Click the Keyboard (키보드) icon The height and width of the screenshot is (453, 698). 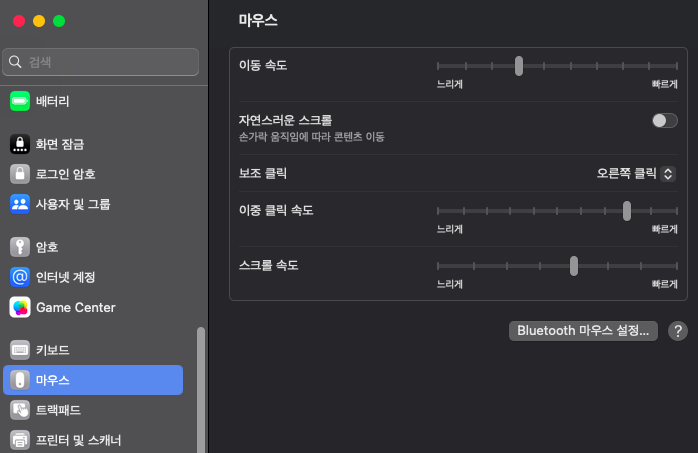(x=20, y=350)
